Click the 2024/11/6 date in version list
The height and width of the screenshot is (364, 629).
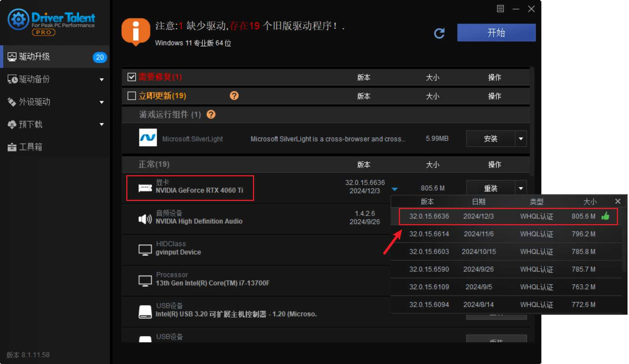(x=479, y=234)
